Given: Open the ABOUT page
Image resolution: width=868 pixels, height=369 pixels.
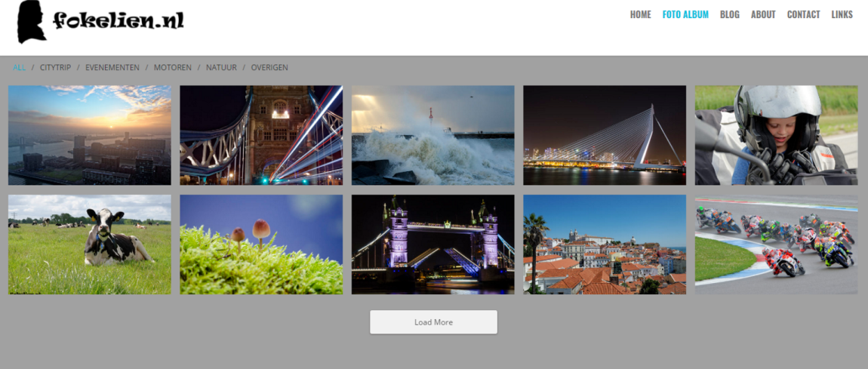Looking at the screenshot, I should coord(763,14).
